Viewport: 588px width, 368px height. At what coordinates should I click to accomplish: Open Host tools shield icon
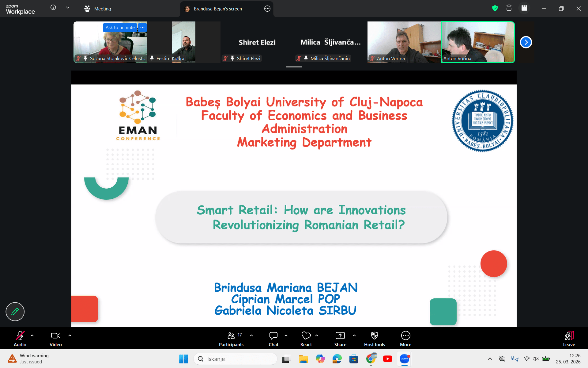(x=374, y=336)
